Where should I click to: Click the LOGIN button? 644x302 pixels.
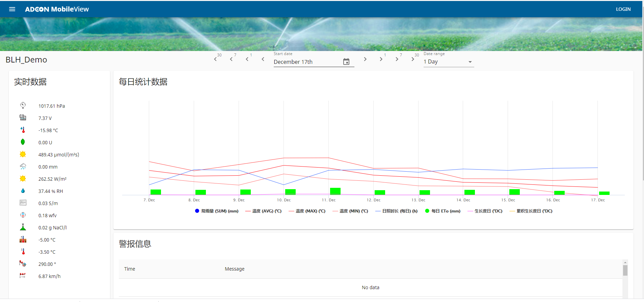tap(623, 9)
